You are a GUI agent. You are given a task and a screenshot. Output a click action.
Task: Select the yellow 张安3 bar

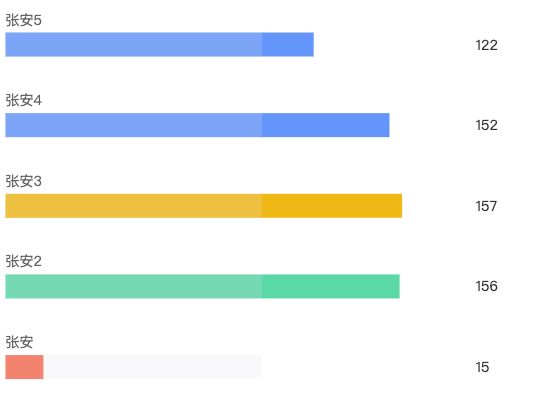(204, 206)
